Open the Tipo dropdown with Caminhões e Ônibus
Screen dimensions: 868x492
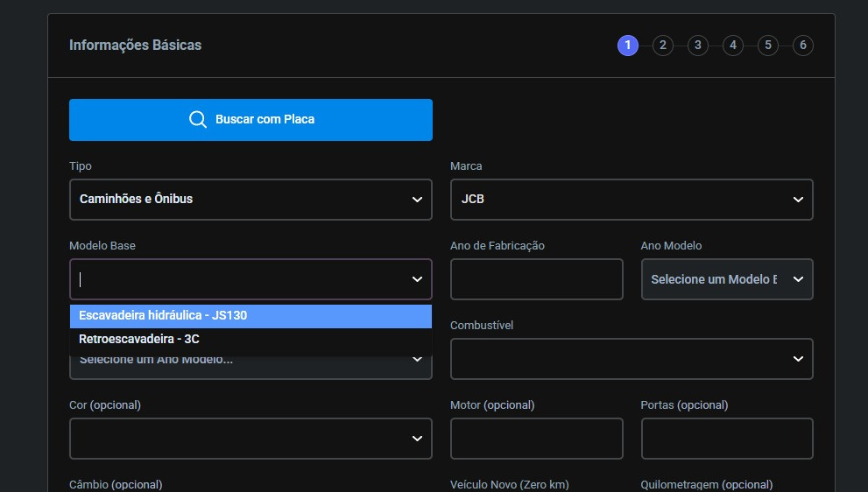coord(251,200)
